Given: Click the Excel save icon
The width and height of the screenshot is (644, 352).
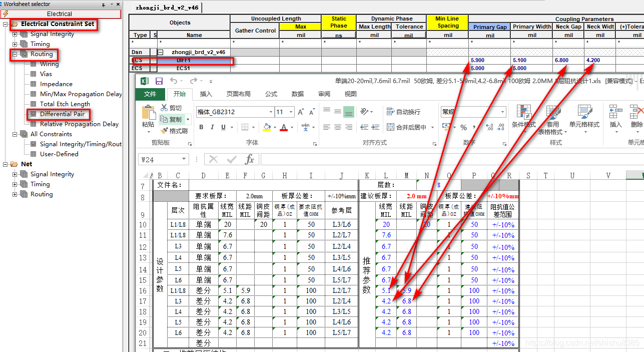Looking at the screenshot, I should (159, 81).
